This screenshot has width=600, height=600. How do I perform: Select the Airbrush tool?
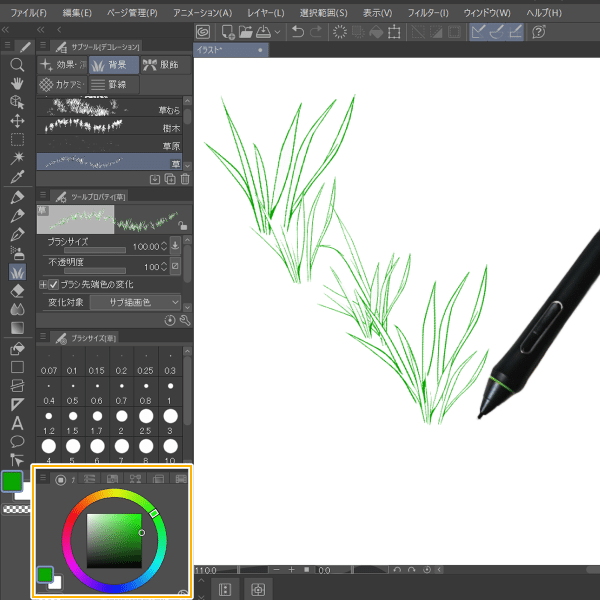point(17,253)
